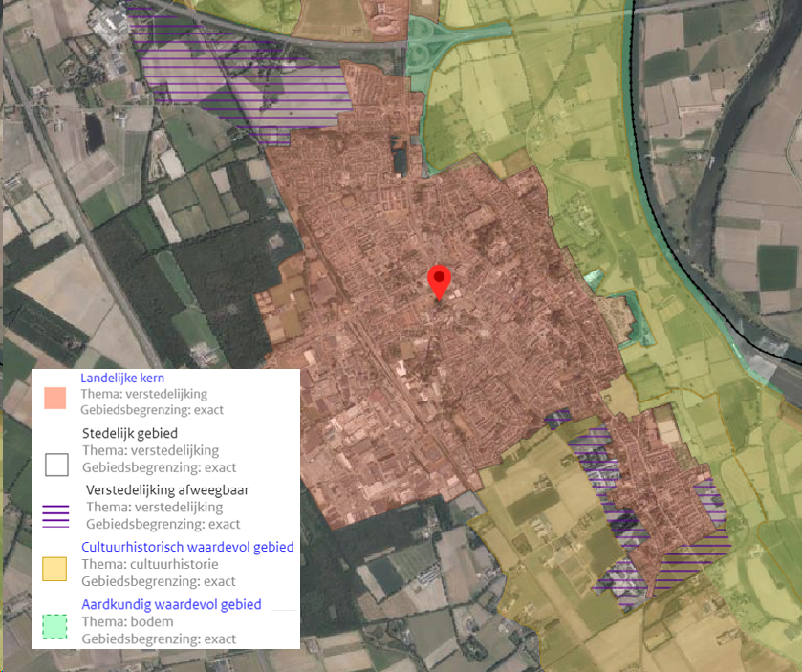Click 'Gebiedsbegrenzing: exact' under Cultuurhistorisch waardevol gebied
Viewport: 802px width, 672px height.
[x=159, y=581]
